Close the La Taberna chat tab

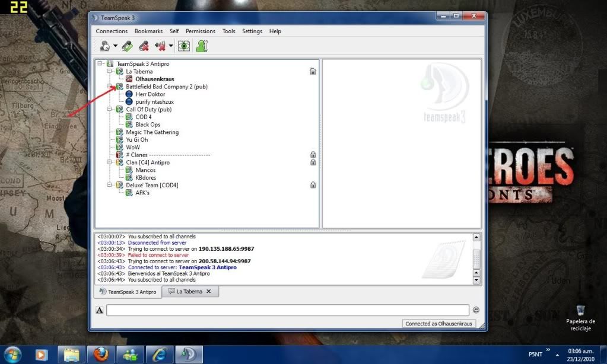[x=209, y=291]
